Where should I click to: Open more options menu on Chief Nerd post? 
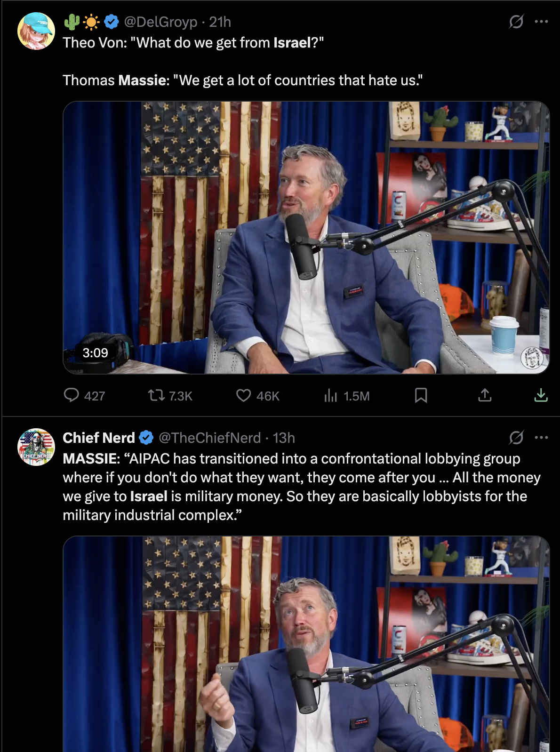(x=541, y=438)
